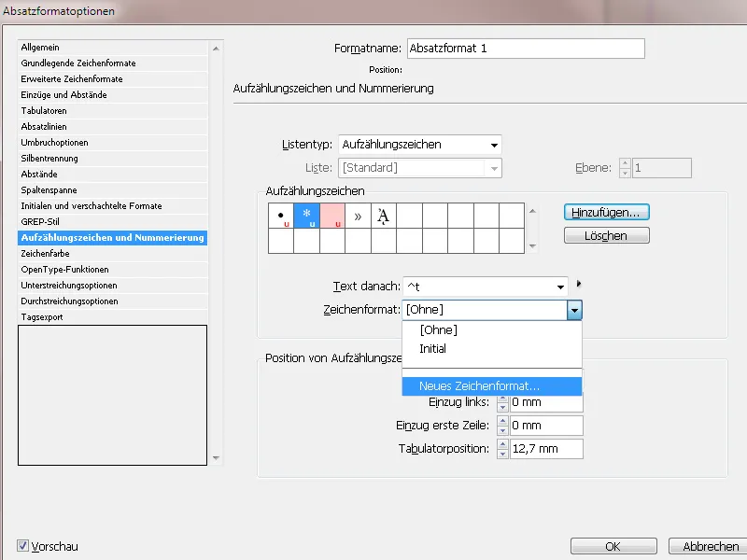747x560 pixels.
Task: Click the Formatname input field
Action: (526, 49)
